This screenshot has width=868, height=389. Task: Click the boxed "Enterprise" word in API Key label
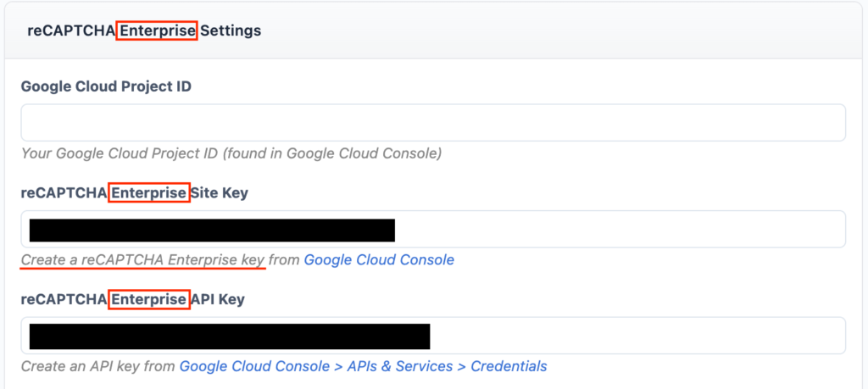click(x=149, y=300)
